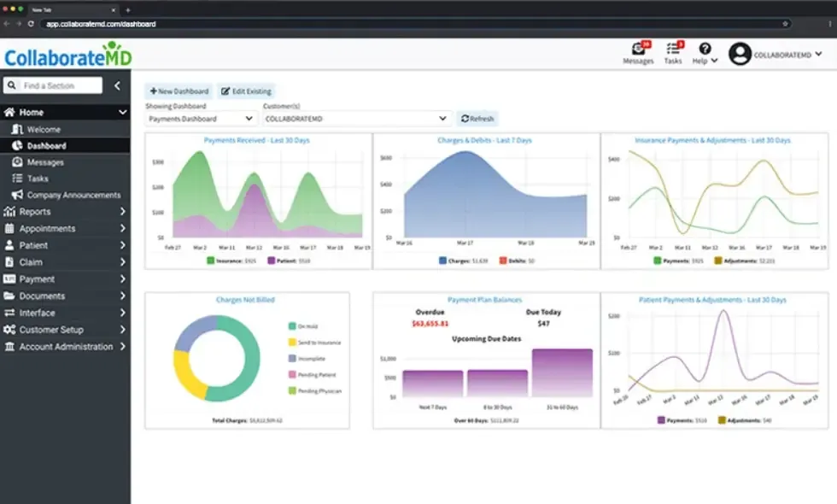
Task: Click the sidebar Messages icon
Action: click(x=18, y=161)
